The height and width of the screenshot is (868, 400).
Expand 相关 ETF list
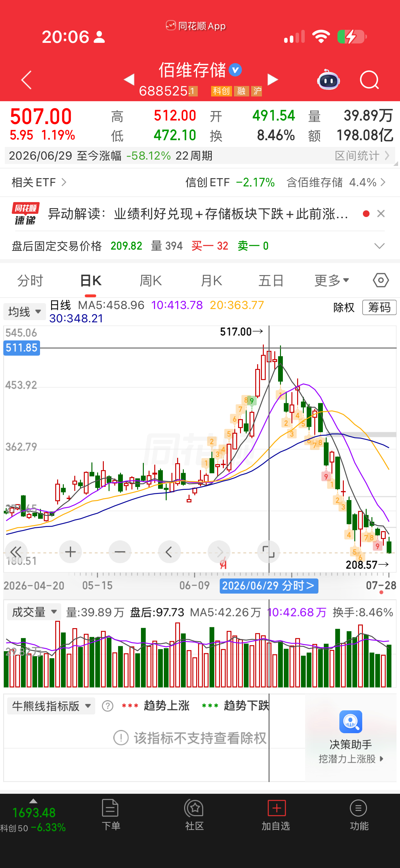pos(39,182)
